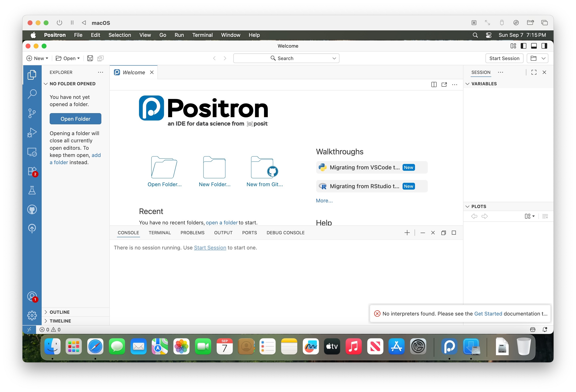This screenshot has width=576, height=392.
Task: Maximize the Session panel
Action: click(534, 72)
